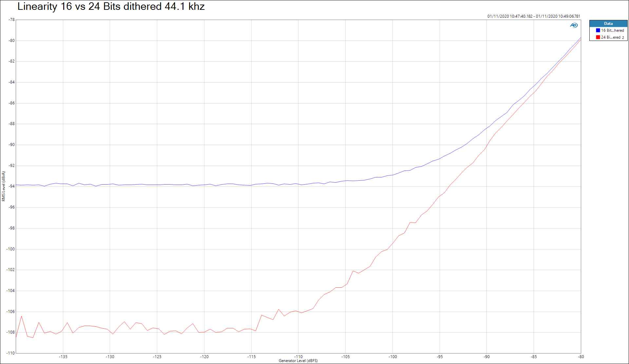This screenshot has height=364, width=629.
Task: Click the -78 tick on the Y axis
Action: point(11,20)
